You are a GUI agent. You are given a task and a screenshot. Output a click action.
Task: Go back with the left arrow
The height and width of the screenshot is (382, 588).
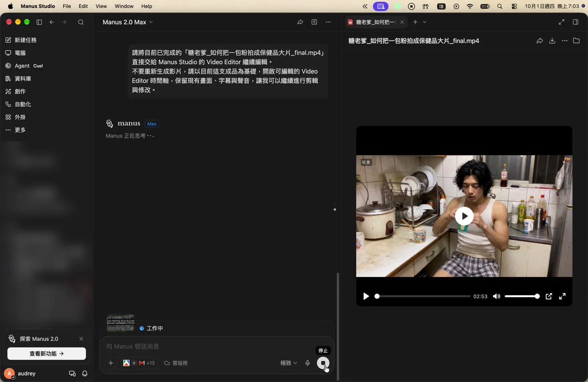(x=52, y=22)
